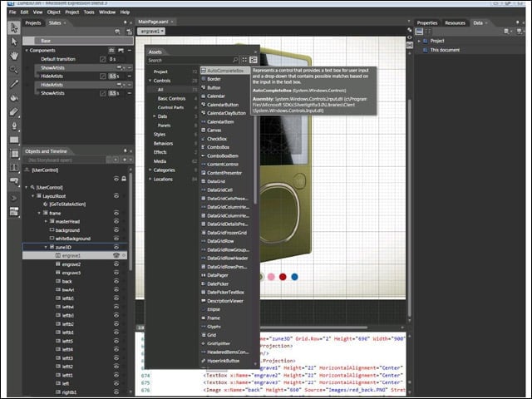The height and width of the screenshot is (399, 532).
Task: Toggle visibility of engrave2
Action: 116,264
